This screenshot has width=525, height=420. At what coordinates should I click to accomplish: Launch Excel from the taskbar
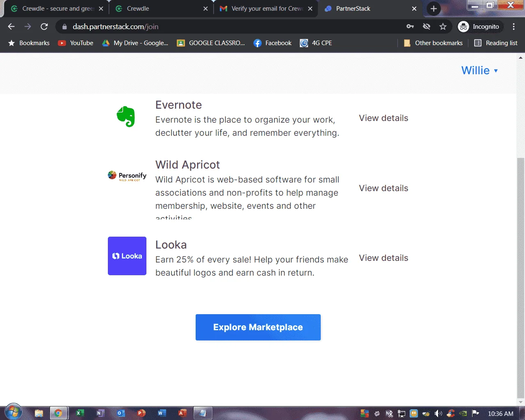(x=80, y=413)
